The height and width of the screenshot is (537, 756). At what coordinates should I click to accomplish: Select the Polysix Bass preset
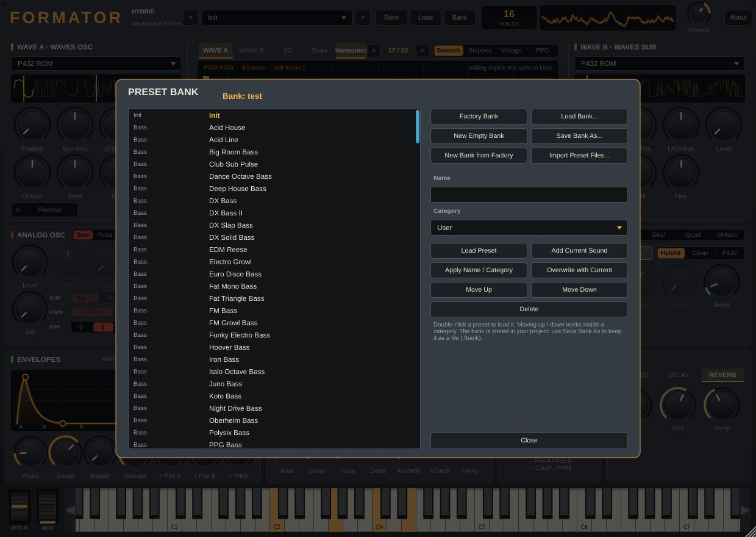tap(272, 433)
